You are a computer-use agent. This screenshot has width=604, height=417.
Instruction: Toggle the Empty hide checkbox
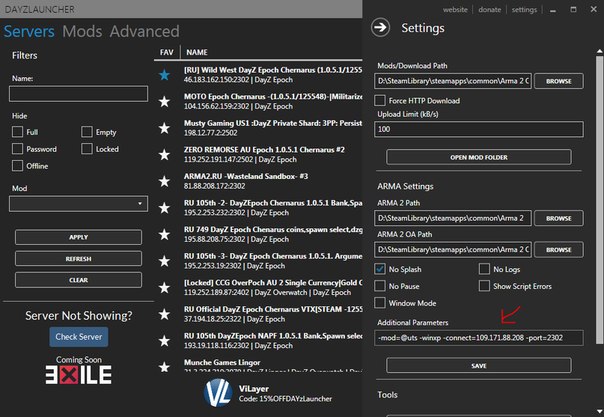click(x=87, y=132)
